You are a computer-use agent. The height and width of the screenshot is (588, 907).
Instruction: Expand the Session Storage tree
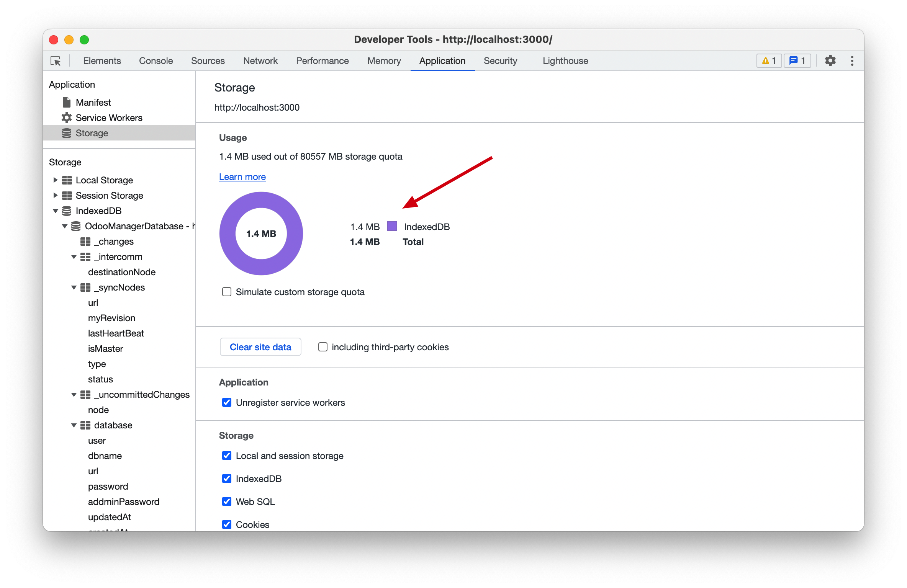[x=55, y=196]
